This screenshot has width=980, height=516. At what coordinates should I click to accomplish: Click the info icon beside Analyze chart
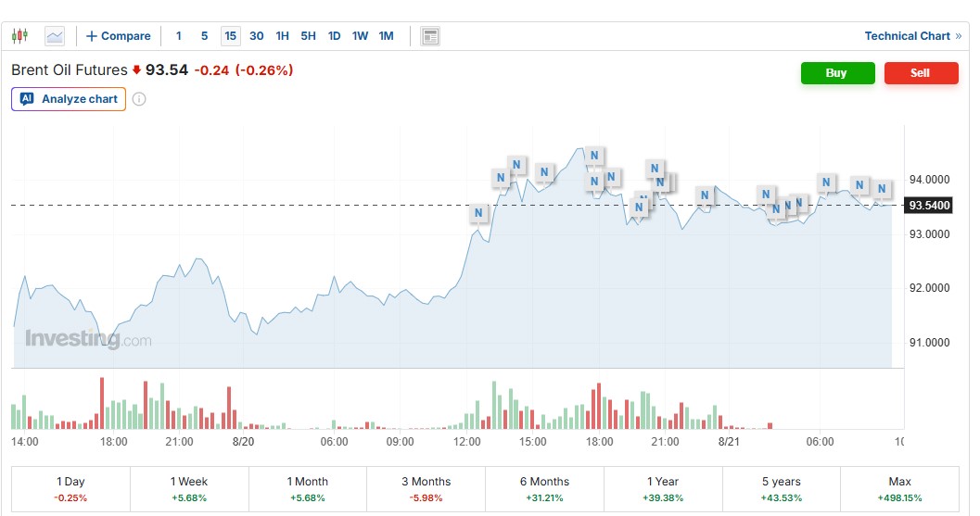tap(139, 99)
